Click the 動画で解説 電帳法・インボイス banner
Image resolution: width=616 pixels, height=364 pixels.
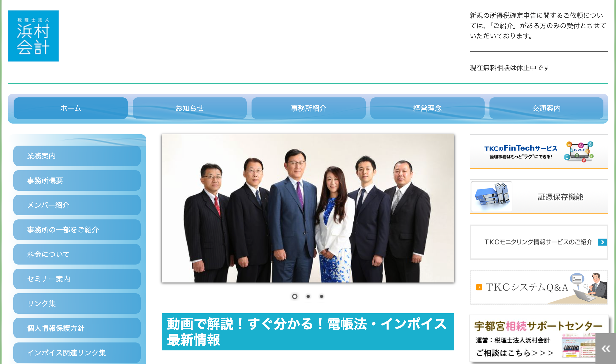tap(308, 332)
